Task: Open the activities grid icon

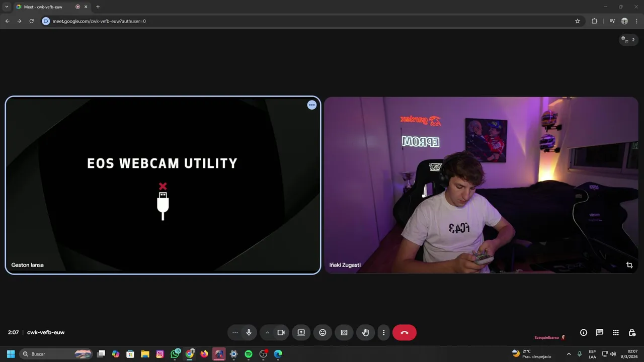Action: tap(616, 332)
